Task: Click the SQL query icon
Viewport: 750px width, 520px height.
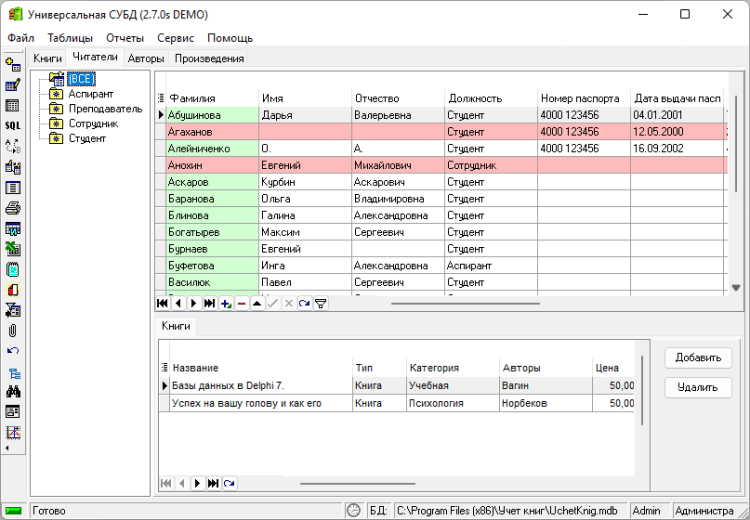Action: [13, 126]
